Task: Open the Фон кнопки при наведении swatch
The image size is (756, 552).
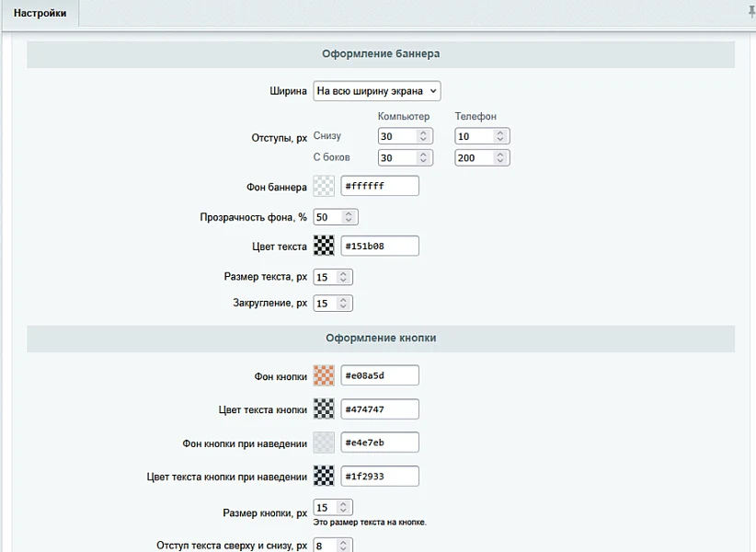Action: [324, 443]
